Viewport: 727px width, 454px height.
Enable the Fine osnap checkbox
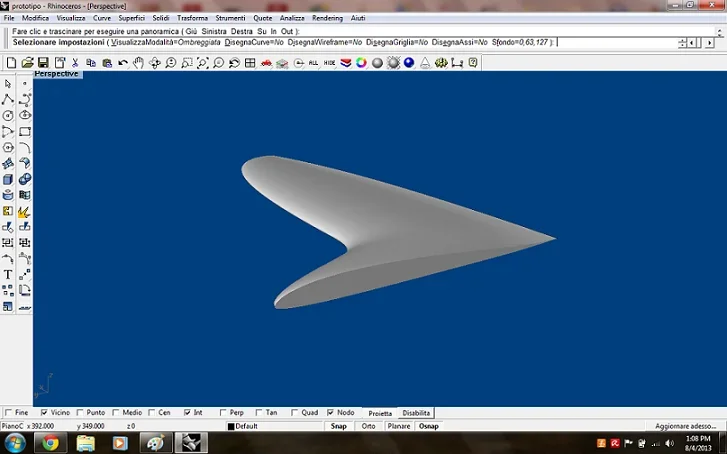point(8,412)
